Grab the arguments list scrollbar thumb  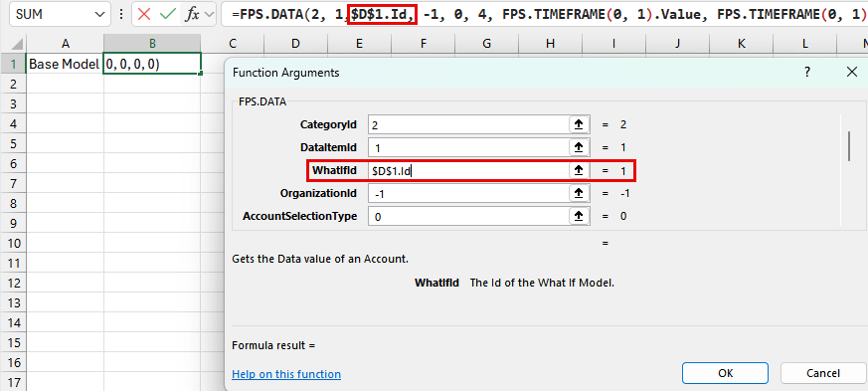(849, 145)
